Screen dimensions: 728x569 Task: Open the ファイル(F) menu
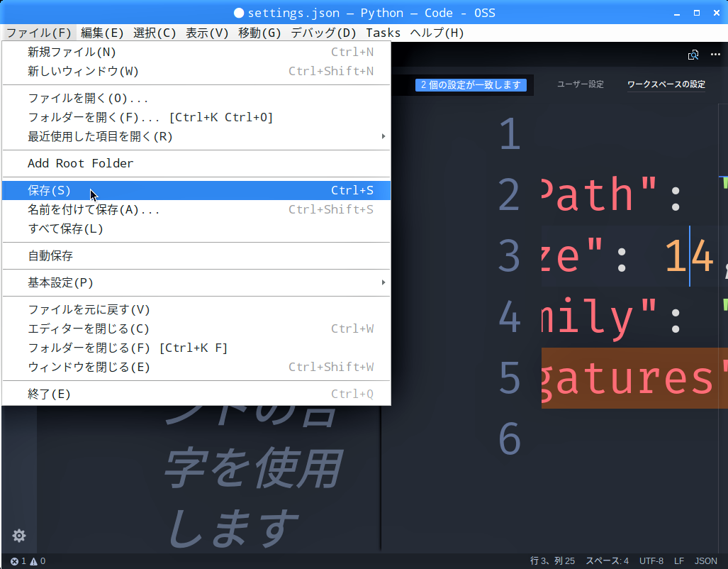pyautogui.click(x=39, y=33)
